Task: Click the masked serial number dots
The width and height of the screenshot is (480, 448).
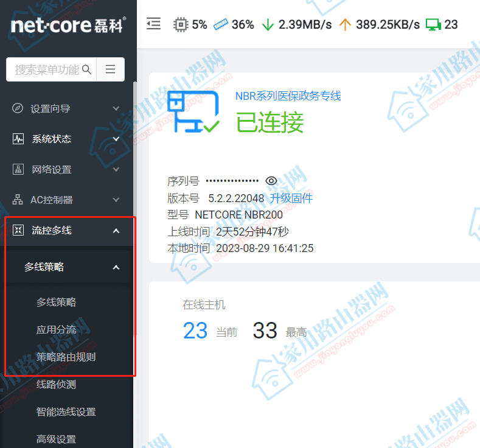Action: 232,181
